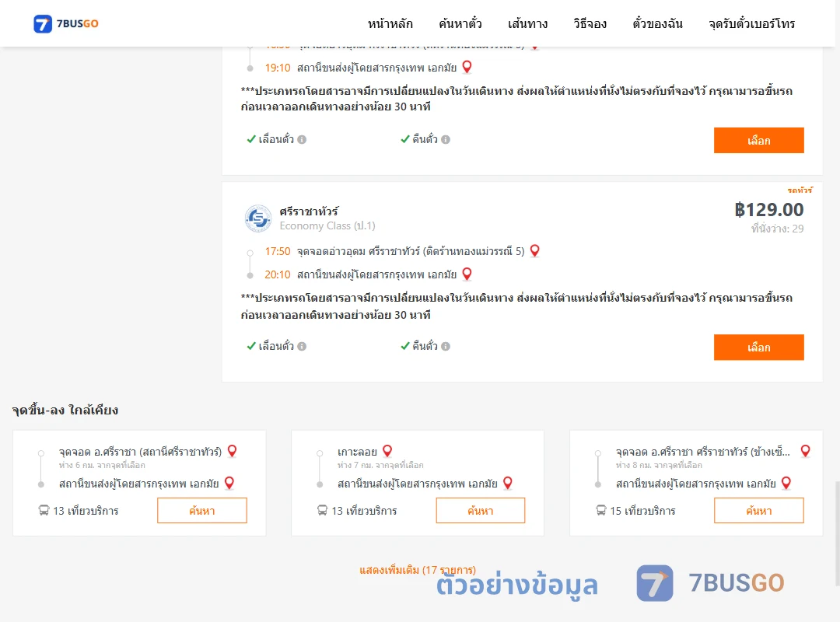Click the เกาะลอย stop name
This screenshot has height=622, width=840.
pos(357,452)
